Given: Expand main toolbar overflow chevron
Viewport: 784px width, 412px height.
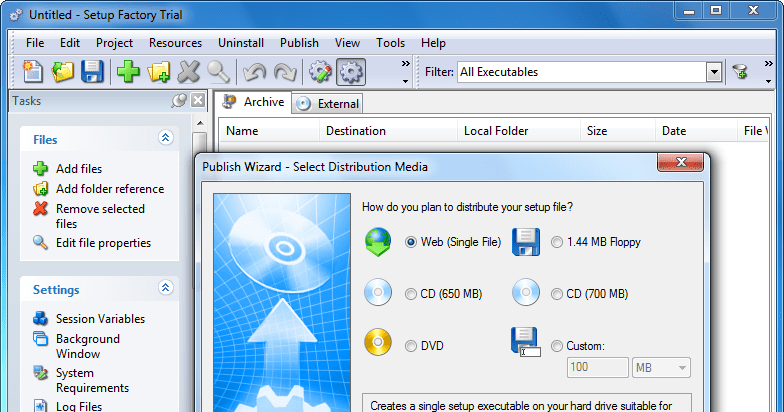Looking at the screenshot, I should click(x=406, y=64).
